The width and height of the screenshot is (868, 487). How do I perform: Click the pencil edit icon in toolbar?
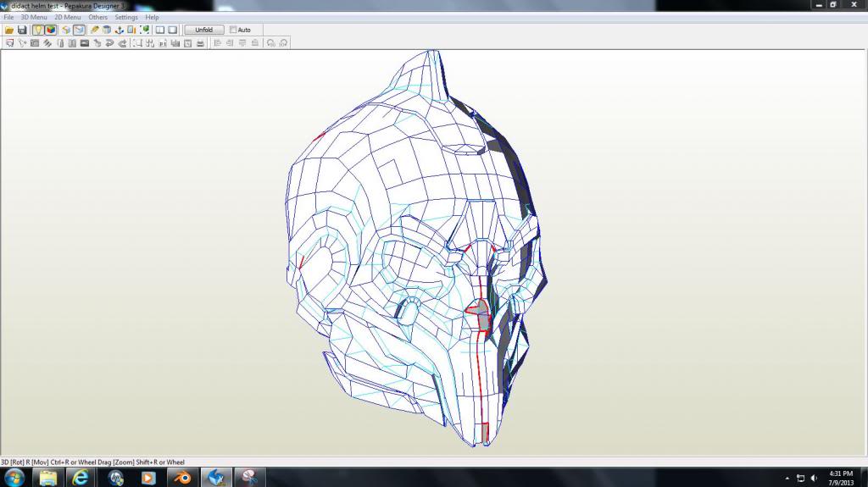tap(95, 30)
